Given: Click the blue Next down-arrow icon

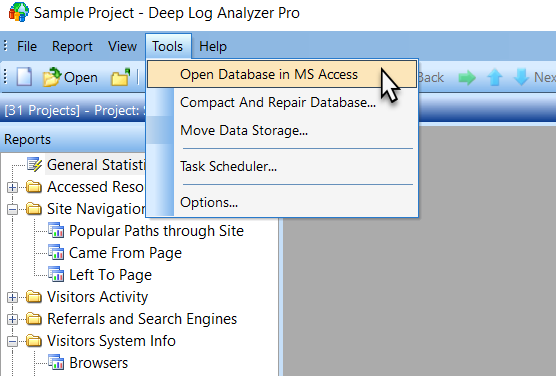Looking at the screenshot, I should [521, 77].
